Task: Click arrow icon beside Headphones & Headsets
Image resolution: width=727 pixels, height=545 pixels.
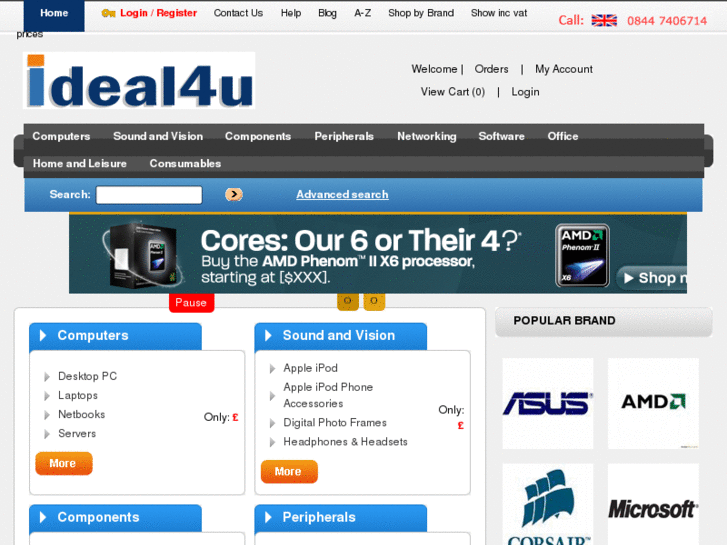Action: (x=272, y=442)
